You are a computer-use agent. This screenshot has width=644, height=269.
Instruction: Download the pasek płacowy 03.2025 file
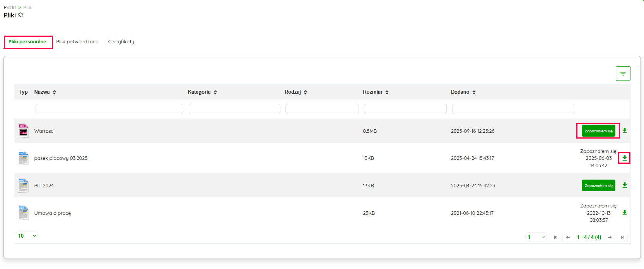pos(624,158)
